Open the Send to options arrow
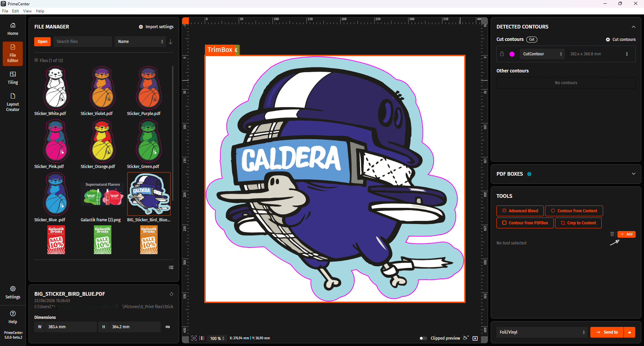Viewport: 644px width, 346px height. pos(630,332)
